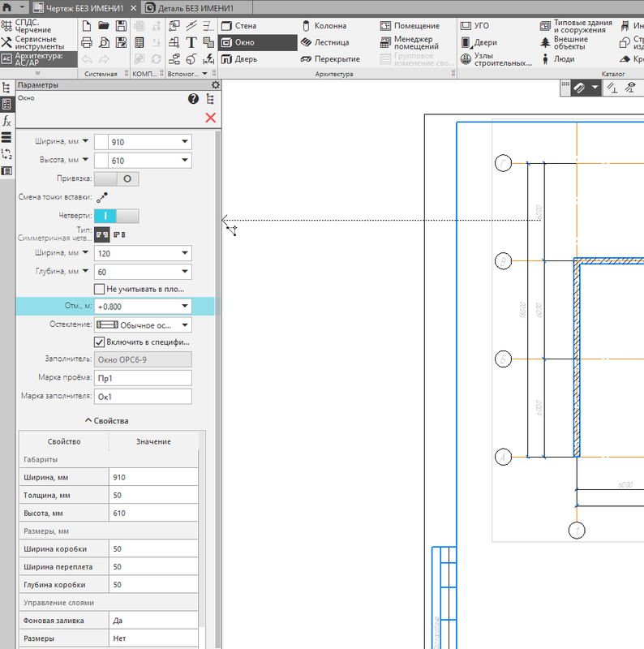Save the document with the floppy icon
This screenshot has width=644, height=649.
(x=121, y=26)
